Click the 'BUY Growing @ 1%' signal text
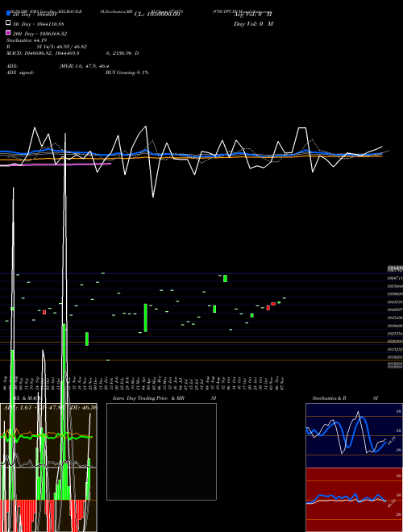Image resolution: width=403 pixels, height=532 pixels. [127, 73]
